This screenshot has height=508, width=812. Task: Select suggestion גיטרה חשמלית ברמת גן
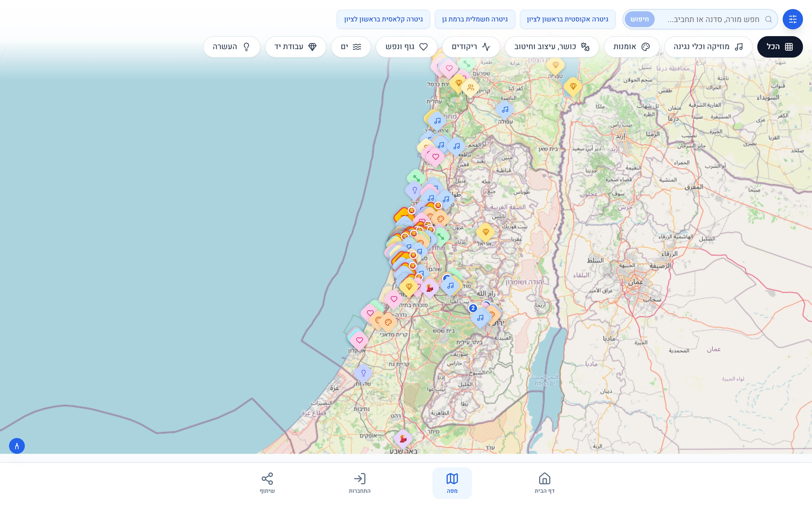[x=475, y=19]
